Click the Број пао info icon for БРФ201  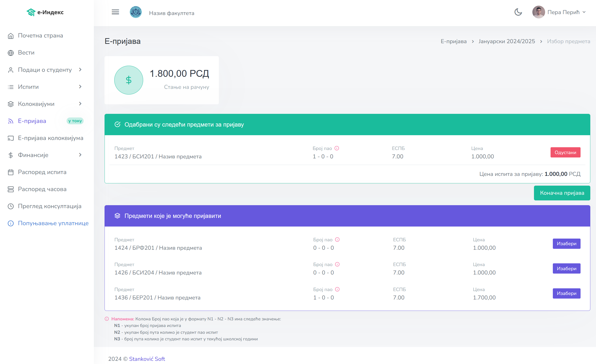point(337,239)
